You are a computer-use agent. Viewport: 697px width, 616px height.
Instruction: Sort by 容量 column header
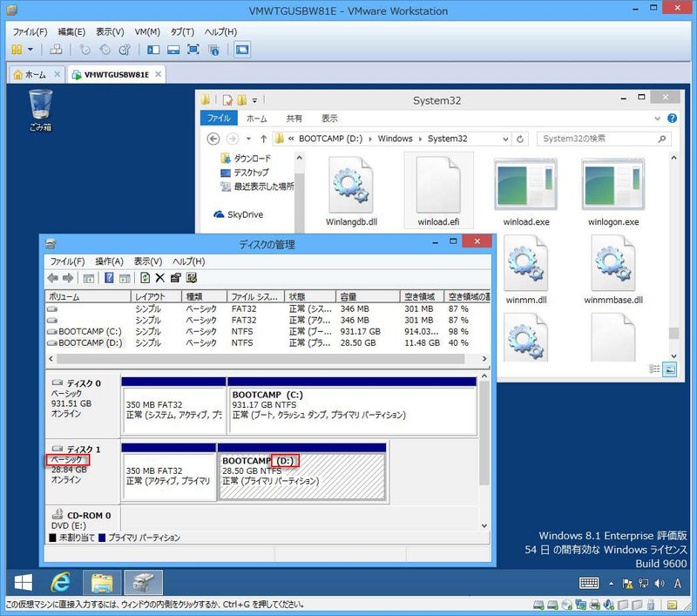click(367, 296)
